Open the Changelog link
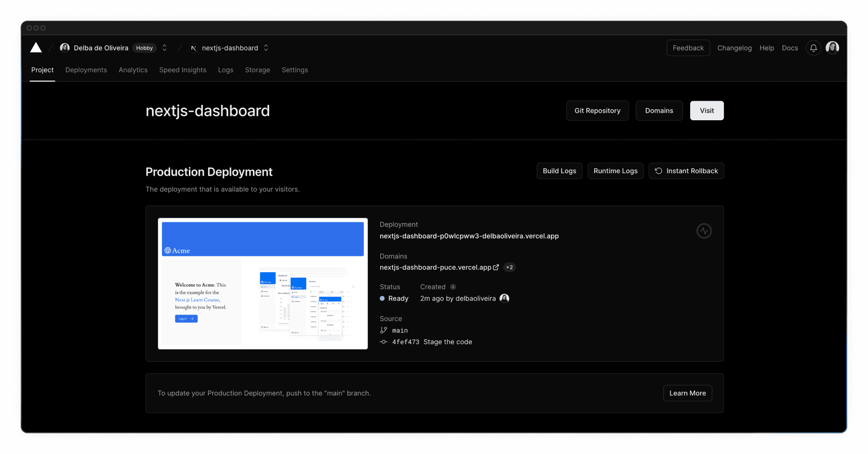This screenshot has width=868, height=454. pos(734,47)
